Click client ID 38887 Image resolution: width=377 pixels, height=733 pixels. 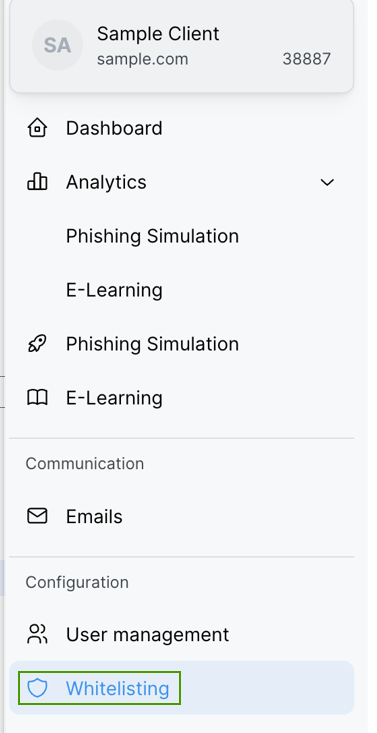(x=306, y=59)
